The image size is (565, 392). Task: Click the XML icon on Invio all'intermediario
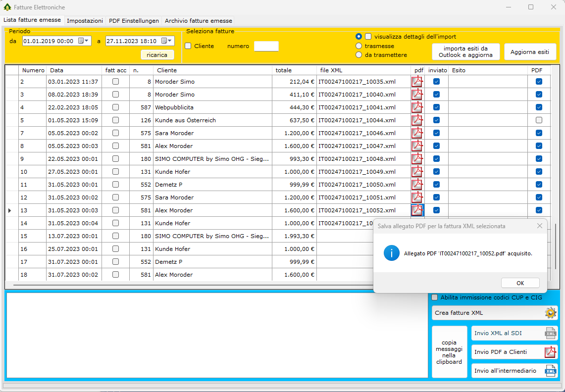(x=550, y=371)
